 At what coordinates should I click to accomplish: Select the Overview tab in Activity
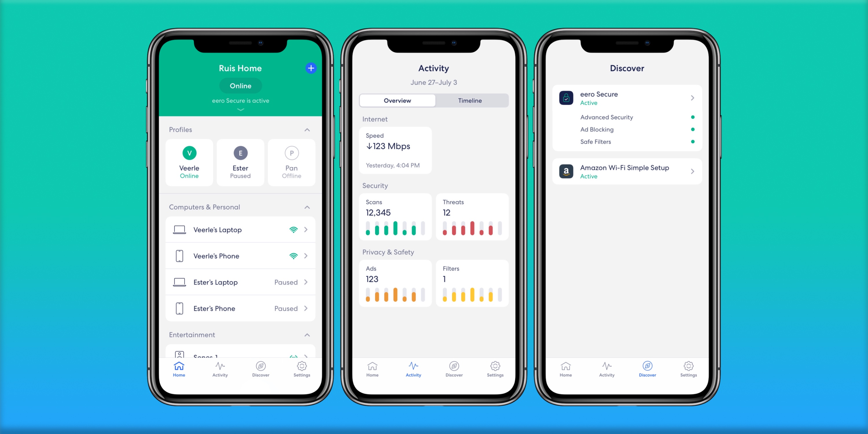pyautogui.click(x=398, y=100)
